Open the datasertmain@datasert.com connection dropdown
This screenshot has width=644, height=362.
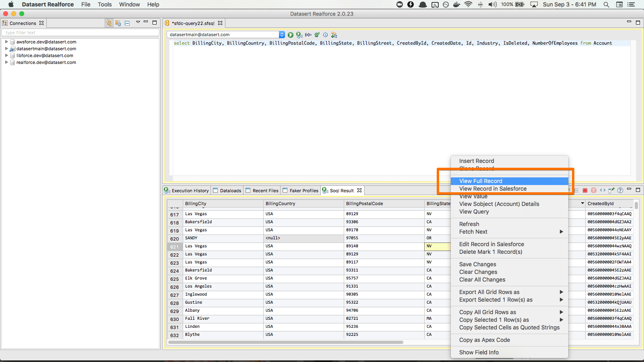(282, 35)
